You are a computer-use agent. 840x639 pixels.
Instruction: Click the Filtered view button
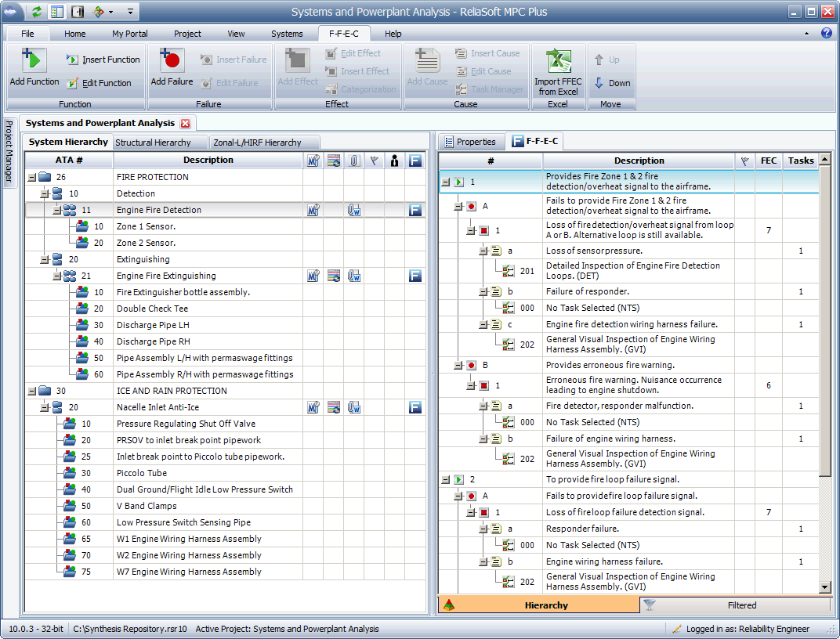[740, 605]
